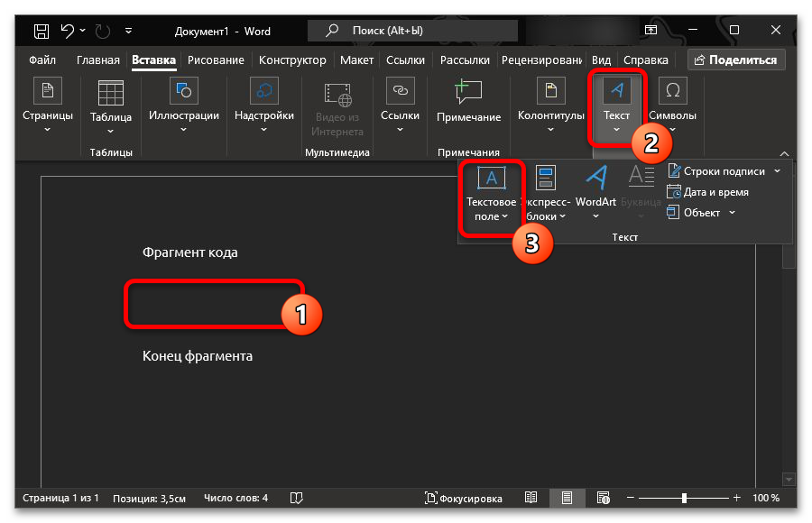Image resolution: width=812 pixels, height=523 pixels.
Task: Click the Поделиться button
Action: tap(736, 60)
